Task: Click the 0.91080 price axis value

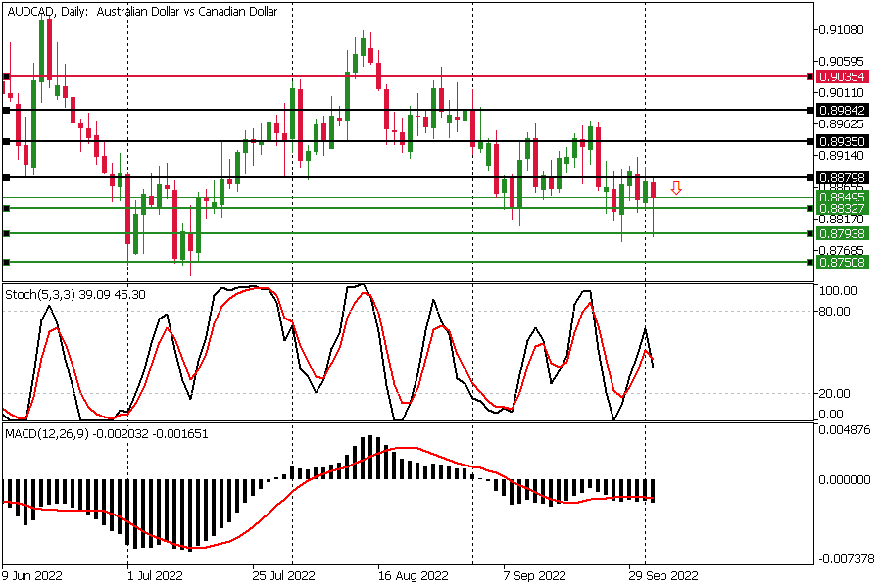Action: click(x=841, y=29)
